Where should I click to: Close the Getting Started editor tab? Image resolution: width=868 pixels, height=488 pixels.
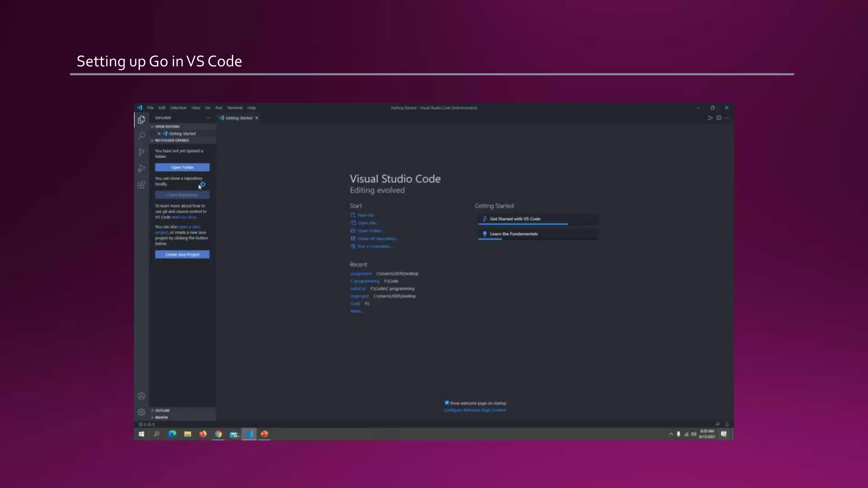coord(257,118)
